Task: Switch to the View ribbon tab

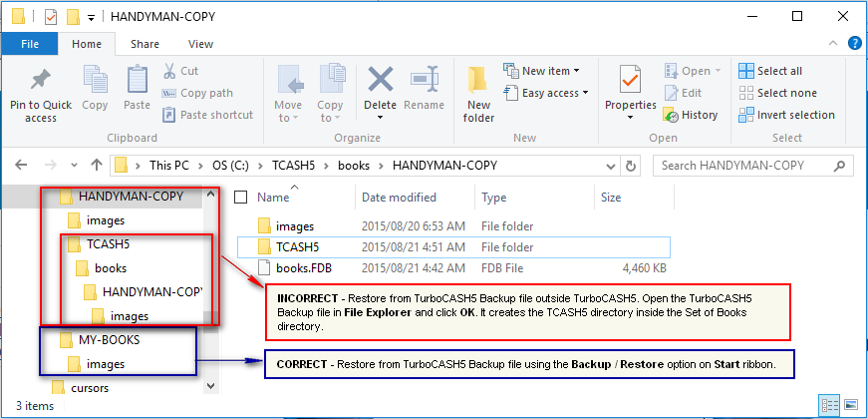Action: (x=200, y=44)
